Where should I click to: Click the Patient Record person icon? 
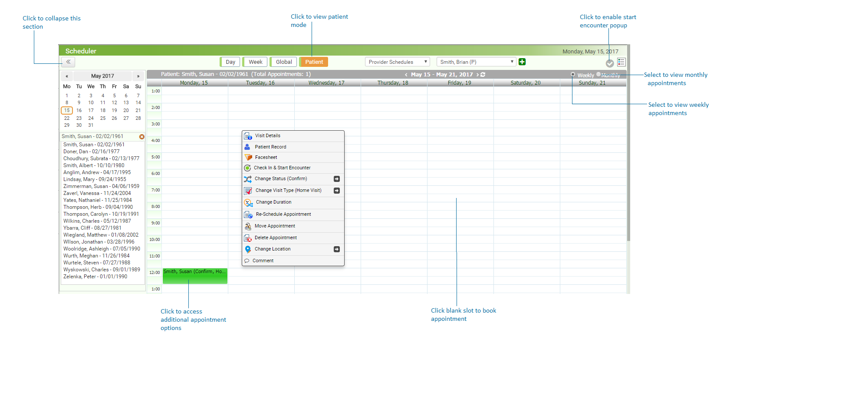(248, 147)
